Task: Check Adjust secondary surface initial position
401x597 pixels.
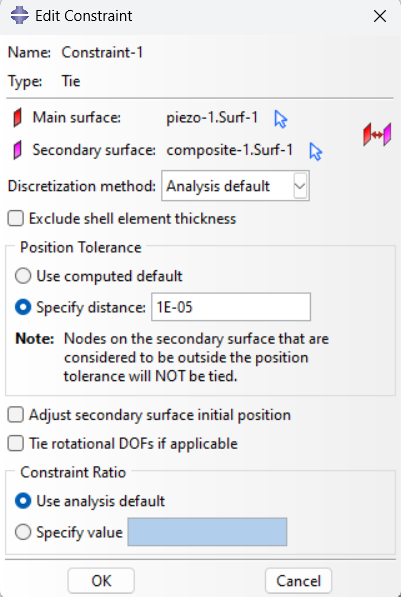Action: click(16, 415)
